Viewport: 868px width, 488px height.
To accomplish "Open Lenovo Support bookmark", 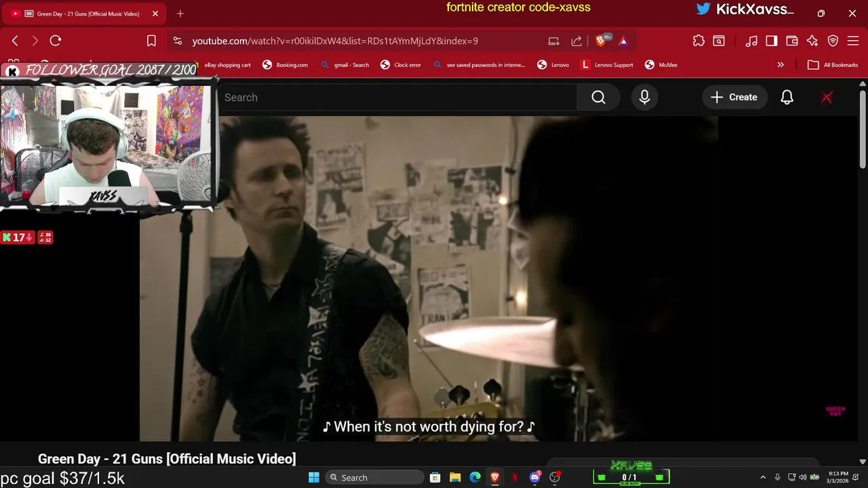I will point(607,65).
